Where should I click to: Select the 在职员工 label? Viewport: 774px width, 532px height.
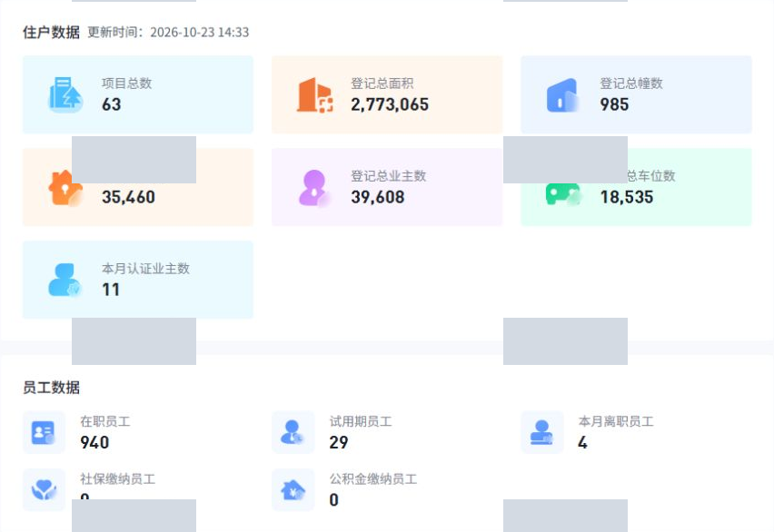105,421
